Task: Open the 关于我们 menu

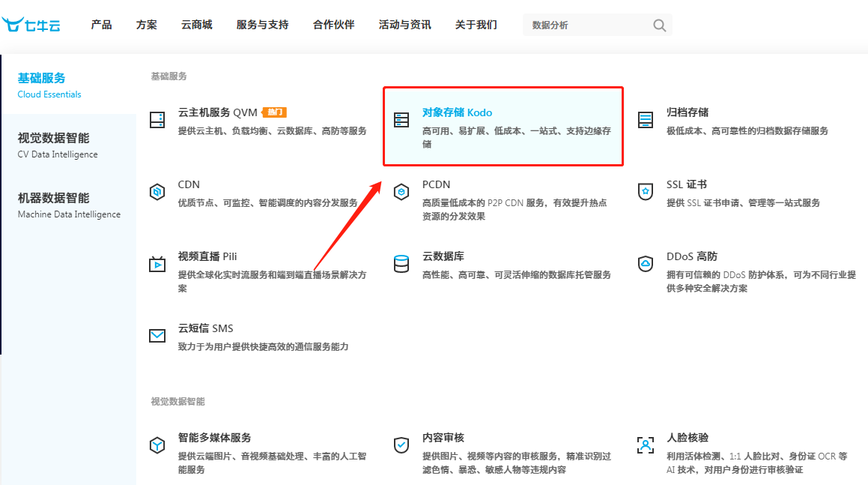Action: coord(476,25)
